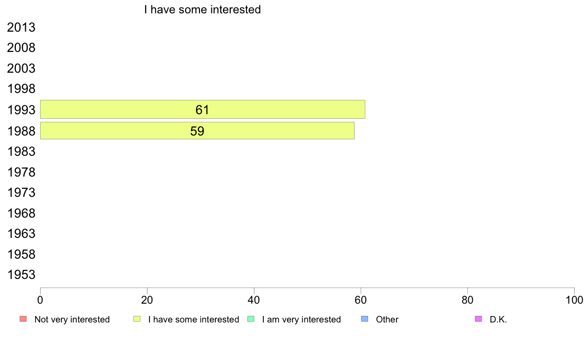Viewport: 588px width, 364px height.
Task: Click the green I am very interested swatch
Action: 251,319
